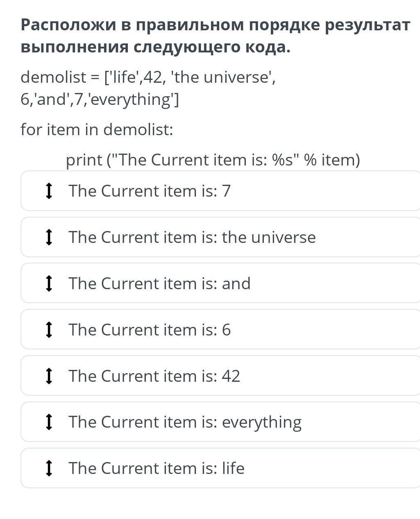Select the answer row 'The Current item is: 7'
Image resolution: width=420 pixels, height=519 pixels.
pos(220,191)
